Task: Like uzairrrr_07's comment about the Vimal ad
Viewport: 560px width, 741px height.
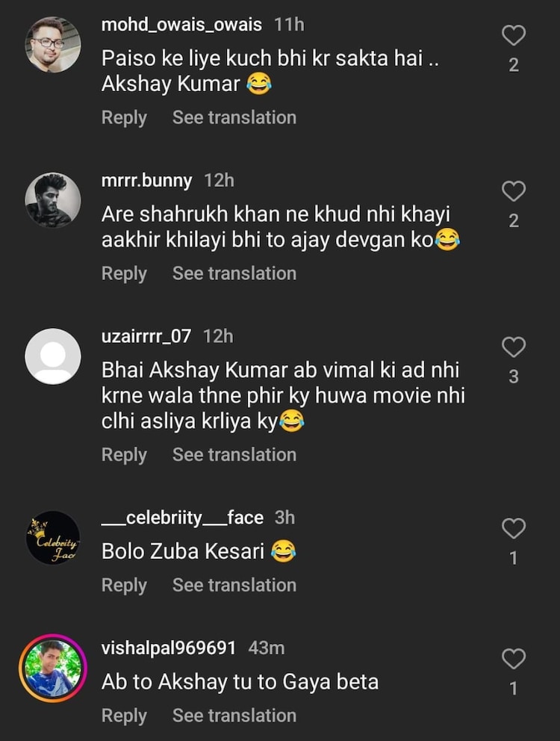Action: click(513, 347)
